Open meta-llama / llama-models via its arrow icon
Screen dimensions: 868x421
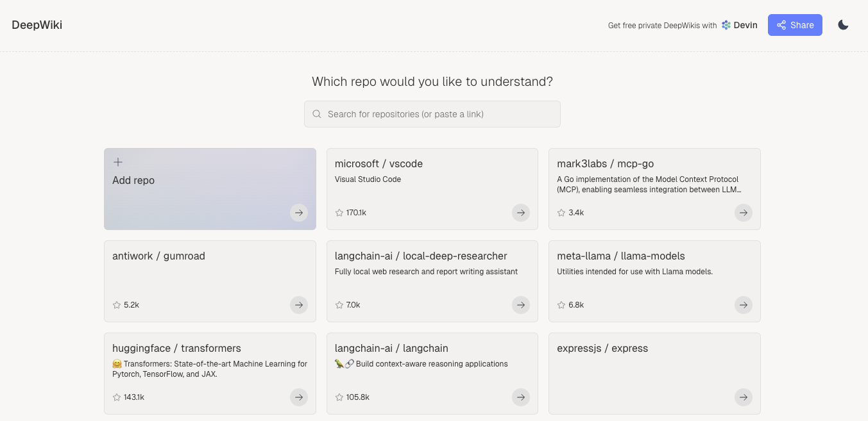coord(744,305)
